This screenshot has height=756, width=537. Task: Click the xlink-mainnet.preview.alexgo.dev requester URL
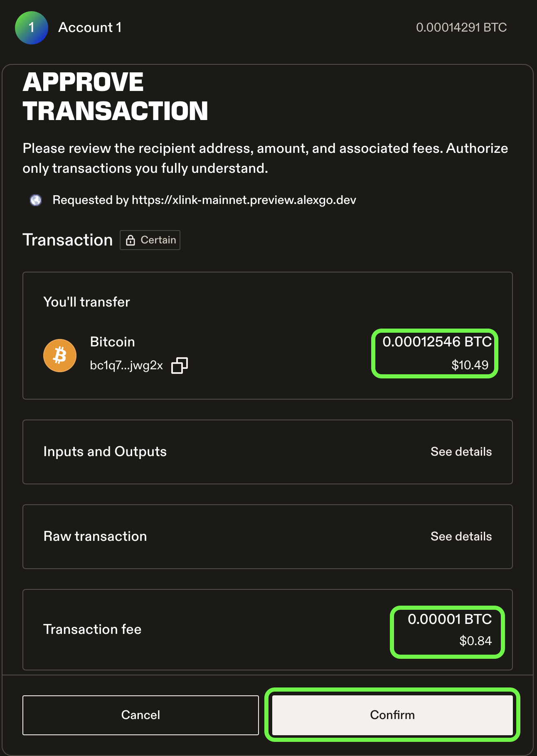[244, 200]
